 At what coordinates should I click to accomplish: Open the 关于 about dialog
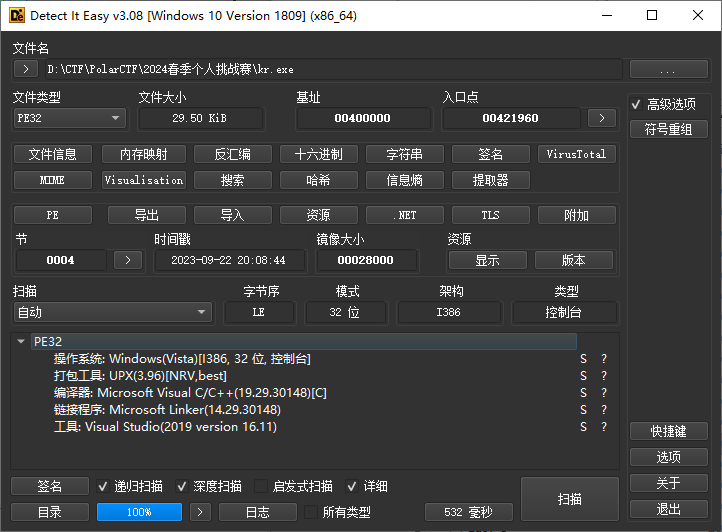(669, 483)
